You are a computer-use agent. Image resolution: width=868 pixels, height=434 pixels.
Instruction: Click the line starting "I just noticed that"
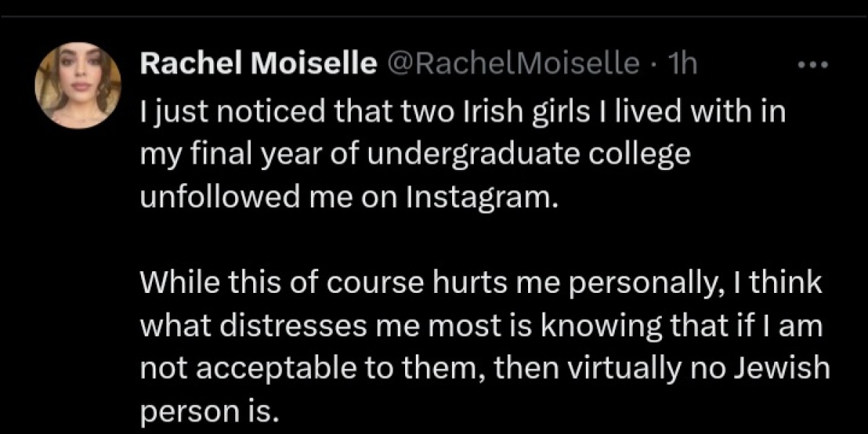[x=462, y=114]
